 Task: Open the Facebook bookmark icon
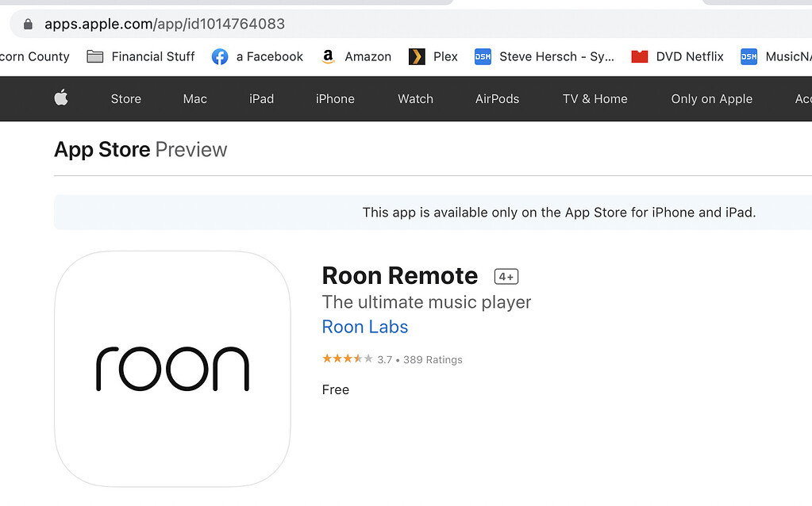point(219,56)
